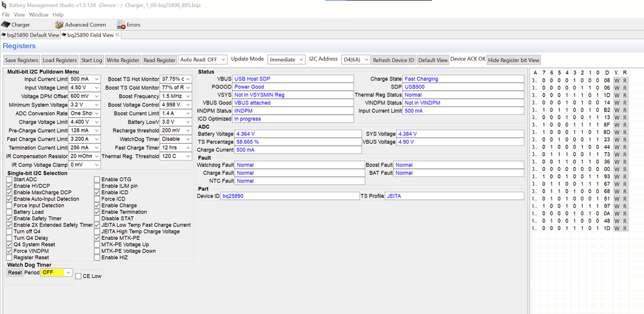Screen dimensions: 644x314
Task: Click R button for register row 8F
Action: (x=625, y=126)
